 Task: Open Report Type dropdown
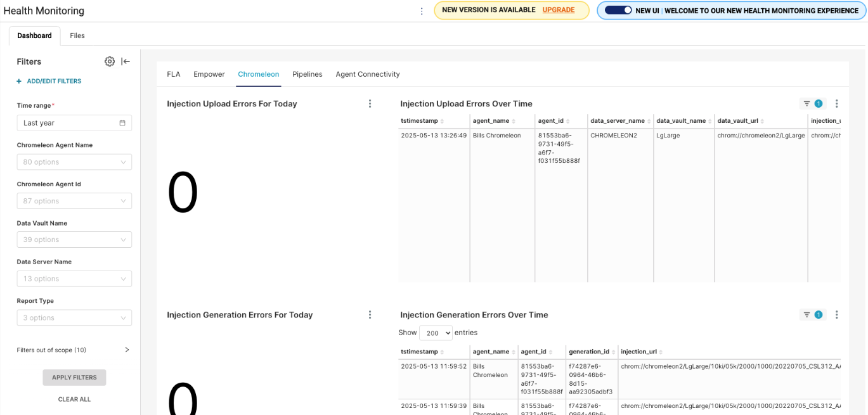coord(74,317)
